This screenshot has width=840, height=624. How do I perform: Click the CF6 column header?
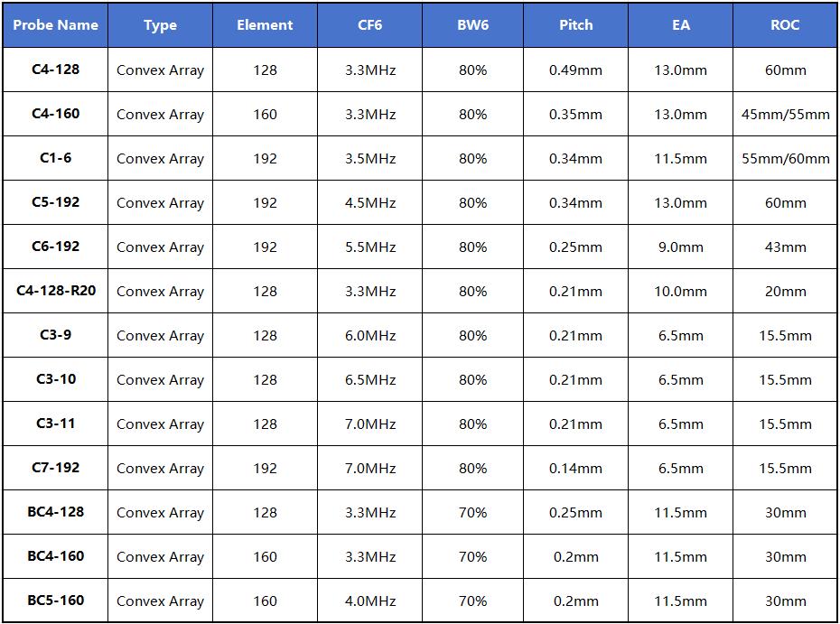tap(369, 25)
